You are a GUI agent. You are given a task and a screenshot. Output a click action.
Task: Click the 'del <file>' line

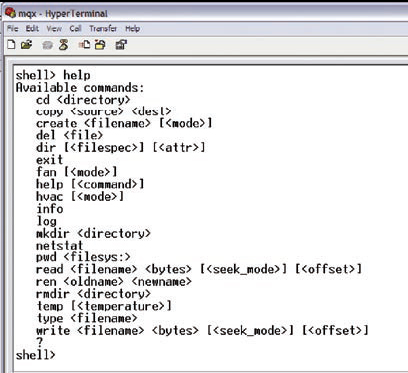click(x=69, y=135)
